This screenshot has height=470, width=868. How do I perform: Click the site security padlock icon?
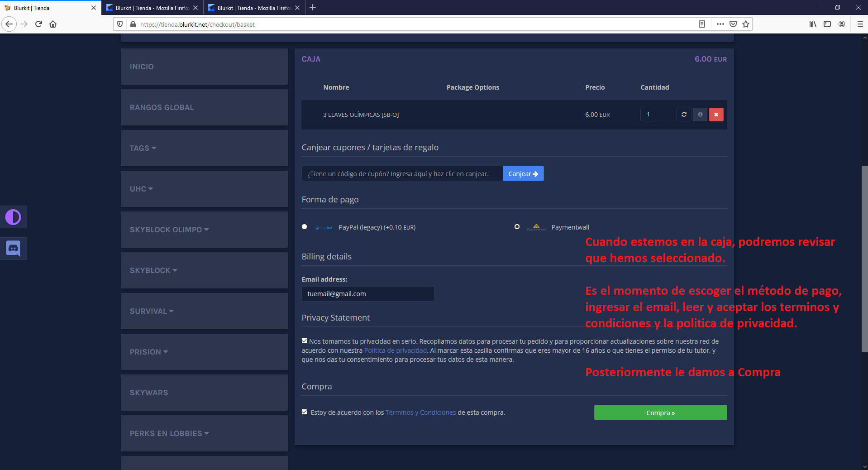(133, 24)
